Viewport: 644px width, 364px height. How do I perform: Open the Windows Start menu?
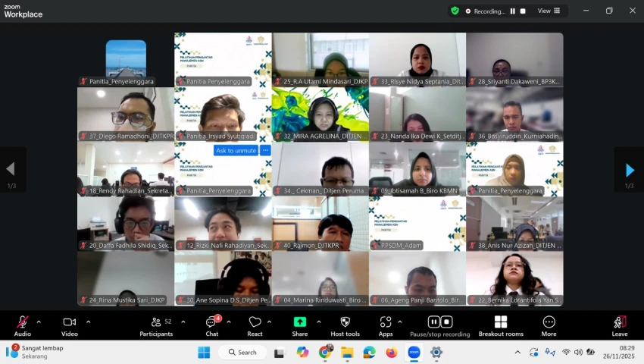204,353
